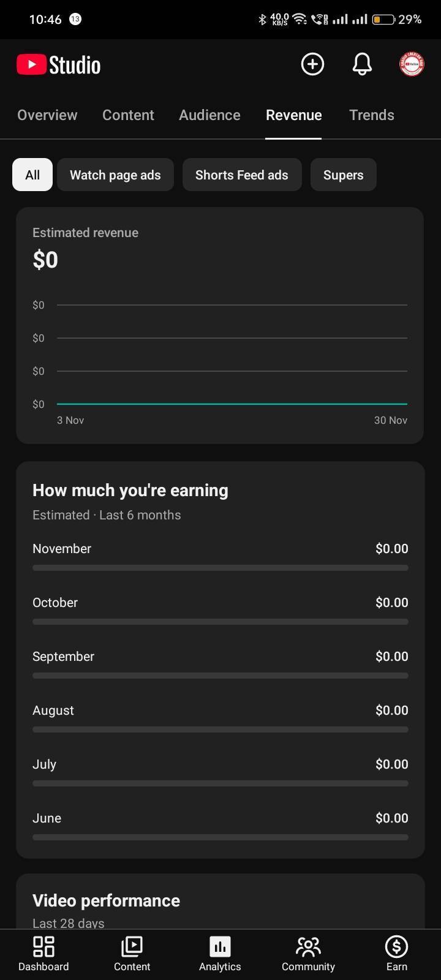This screenshot has width=441, height=980.
Task: Open Content from the bottom navigation bar
Action: point(132,954)
